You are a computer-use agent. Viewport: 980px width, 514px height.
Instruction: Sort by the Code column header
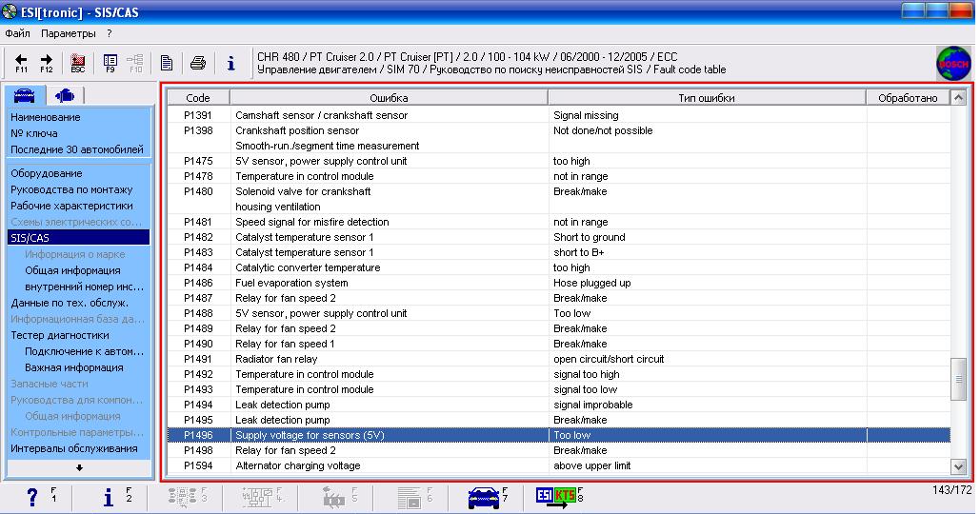coord(198,97)
